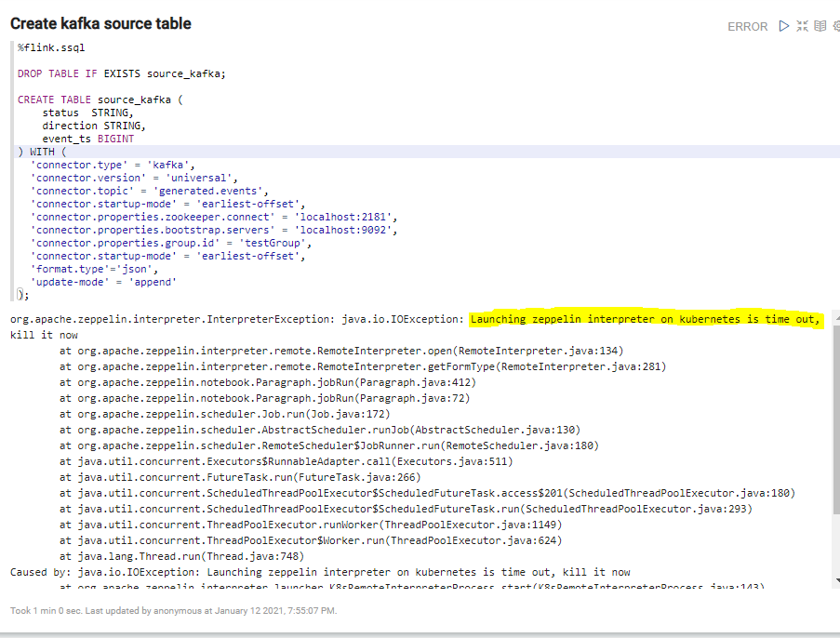Click the RemoteInterpreter.getFormType stack trace line
The width and height of the screenshot is (840, 638).
363,366
